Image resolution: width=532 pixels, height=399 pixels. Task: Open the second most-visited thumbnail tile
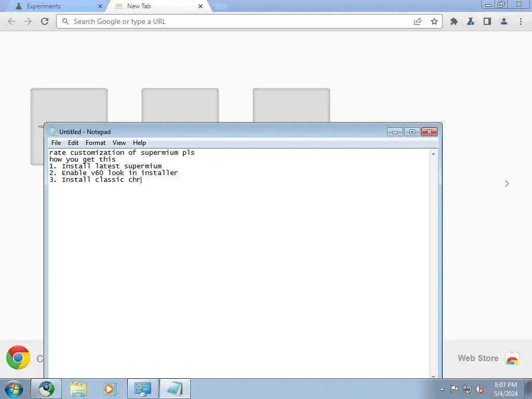180,105
